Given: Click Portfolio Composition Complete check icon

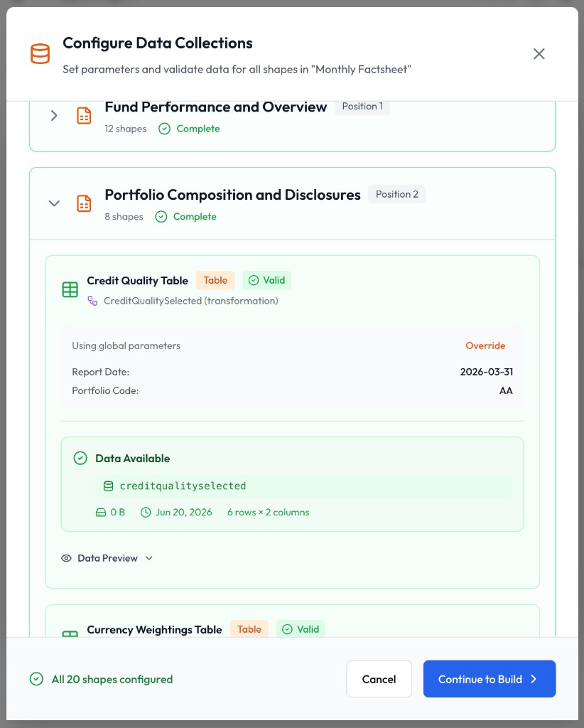Looking at the screenshot, I should point(161,217).
